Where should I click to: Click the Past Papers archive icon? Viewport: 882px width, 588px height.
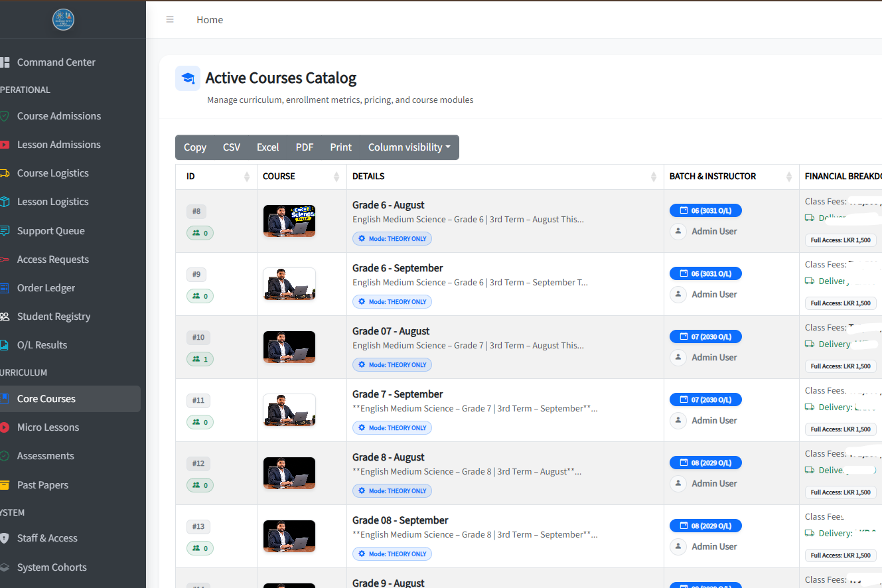pyautogui.click(x=5, y=485)
